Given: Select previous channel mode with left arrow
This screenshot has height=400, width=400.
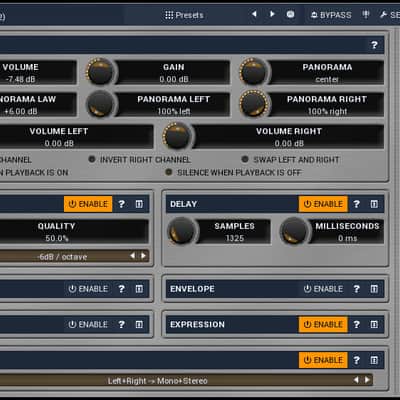Looking at the screenshot, I should coord(356,380).
